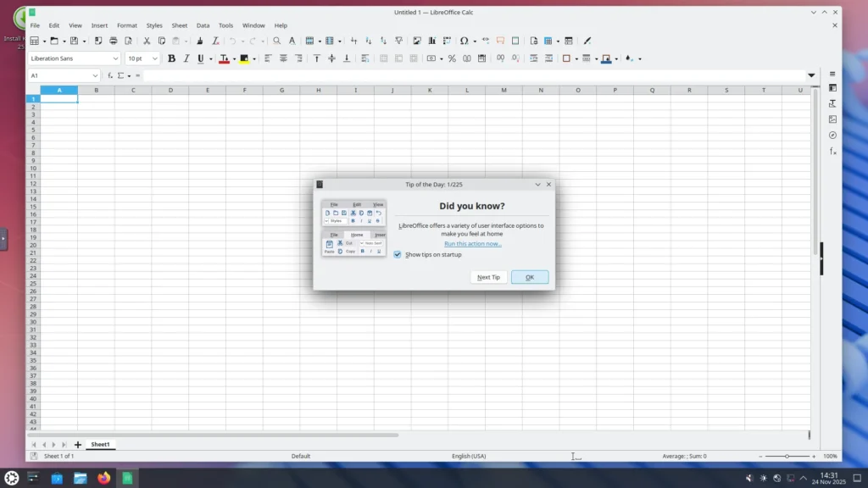Click Next Tip in the dialog
Screen dimensions: 868x488
(488, 276)
